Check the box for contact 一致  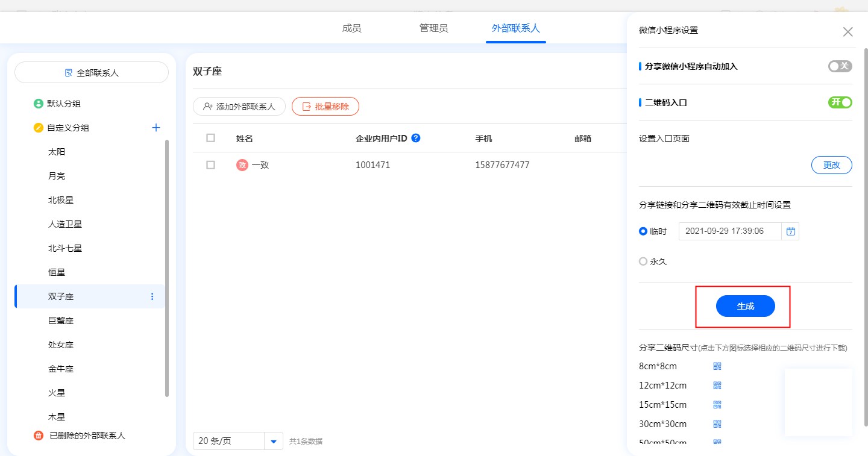click(210, 165)
